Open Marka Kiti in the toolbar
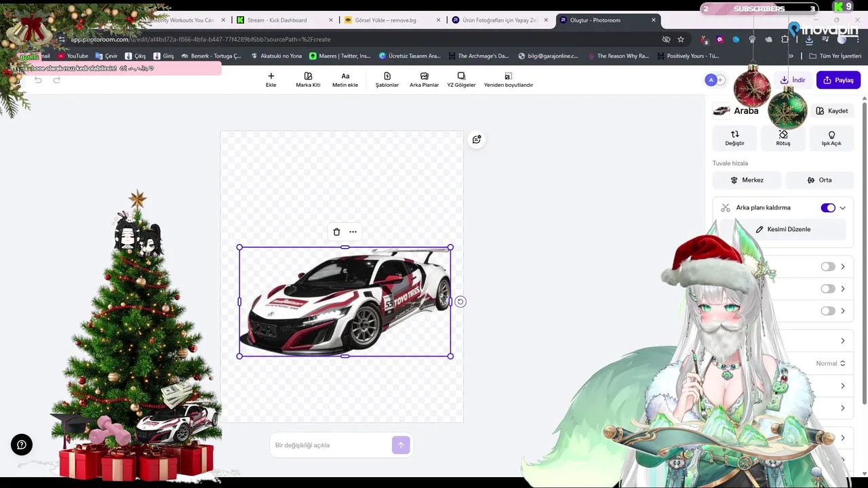Screen dimensions: 868x488 tap(308, 80)
